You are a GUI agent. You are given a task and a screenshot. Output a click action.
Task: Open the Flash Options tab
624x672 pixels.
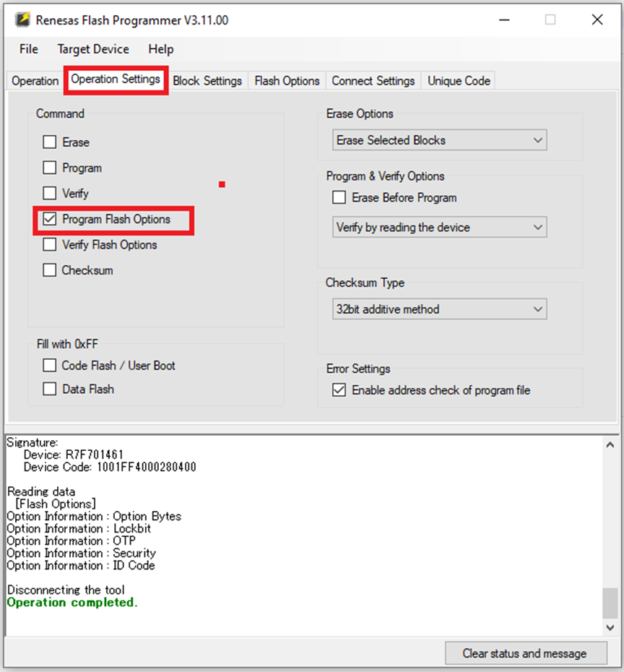click(x=287, y=81)
